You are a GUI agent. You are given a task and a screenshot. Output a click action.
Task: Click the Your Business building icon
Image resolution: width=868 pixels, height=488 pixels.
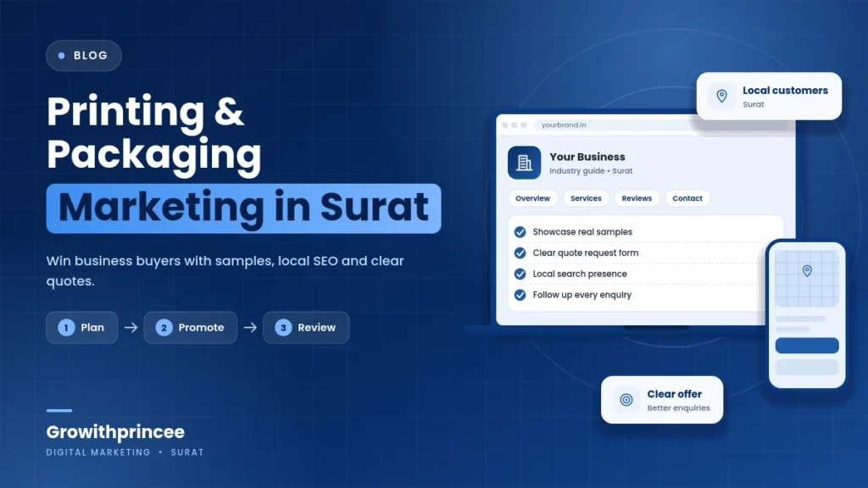[x=524, y=163]
